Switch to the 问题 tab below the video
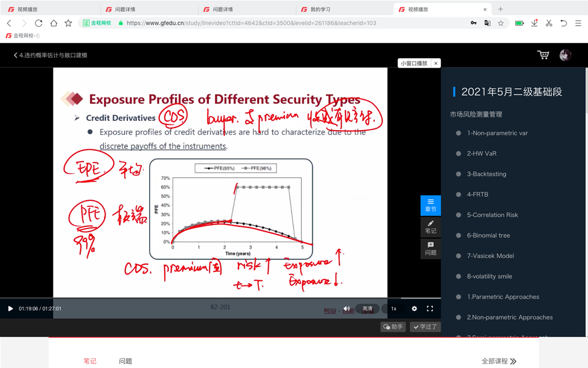588x368 pixels. [x=125, y=361]
